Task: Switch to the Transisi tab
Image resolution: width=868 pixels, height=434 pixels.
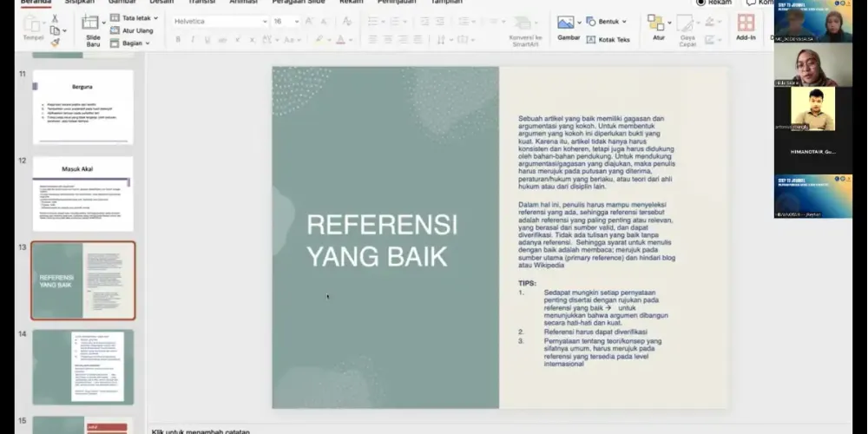Action: point(201,2)
